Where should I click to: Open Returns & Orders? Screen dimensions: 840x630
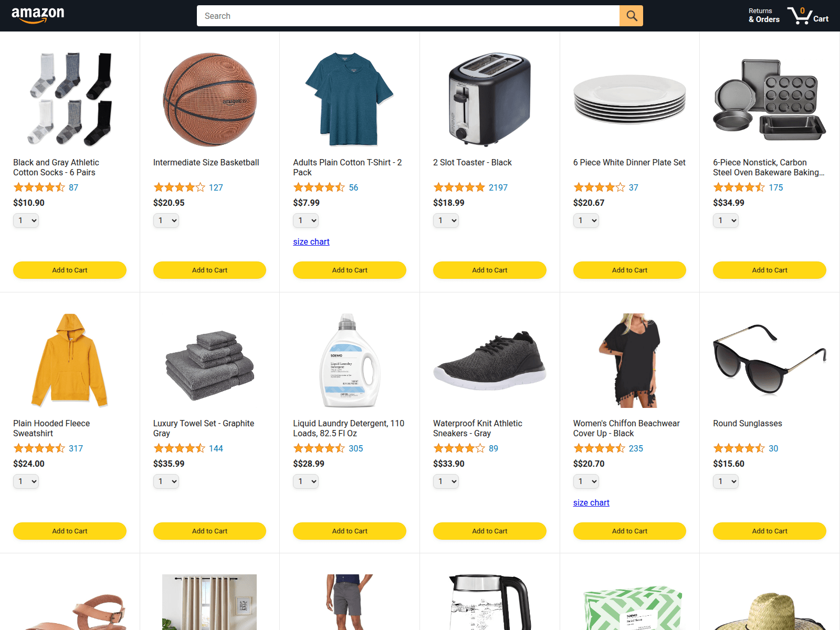point(764,15)
